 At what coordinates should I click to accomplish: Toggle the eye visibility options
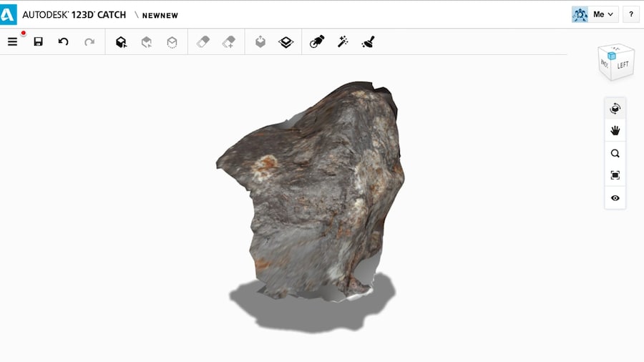[x=615, y=198]
